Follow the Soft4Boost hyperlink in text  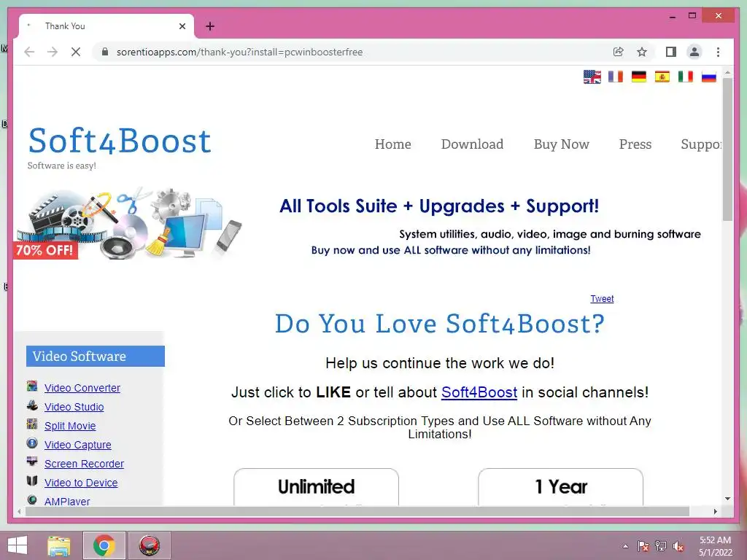(479, 392)
